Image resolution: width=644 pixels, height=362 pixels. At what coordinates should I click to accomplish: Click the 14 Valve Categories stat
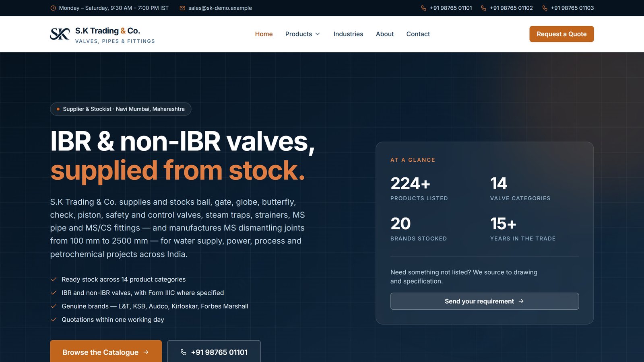pyautogui.click(x=520, y=189)
